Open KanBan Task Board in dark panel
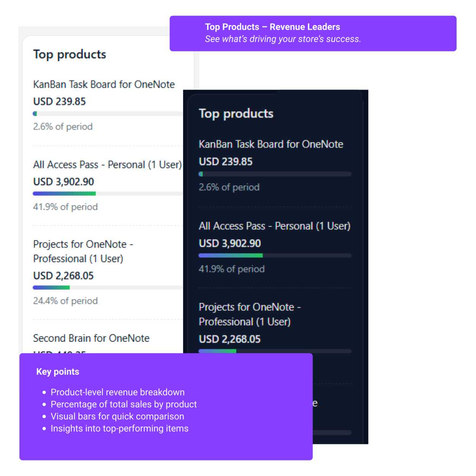The width and height of the screenshot is (476, 476). pyautogui.click(x=271, y=144)
